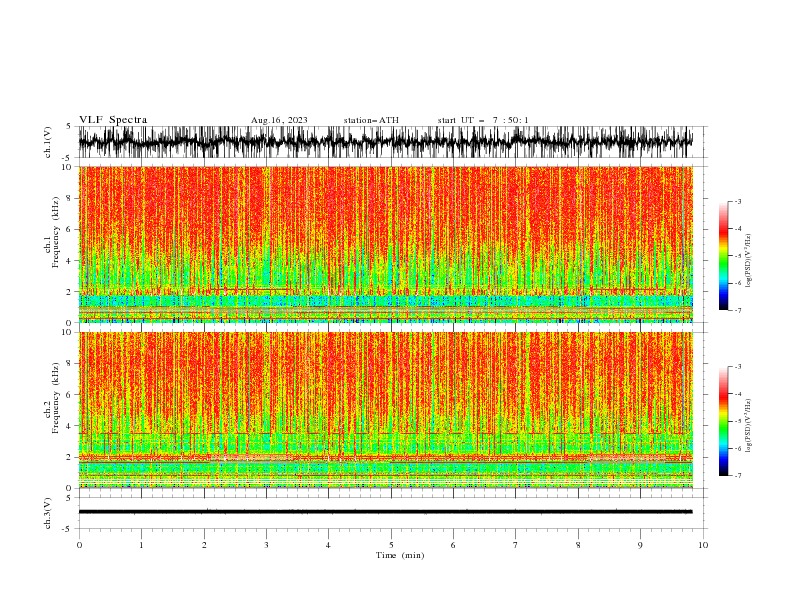Click the ch.3 voltage waveform trace
Screen dimensions: 792x612
385,512
